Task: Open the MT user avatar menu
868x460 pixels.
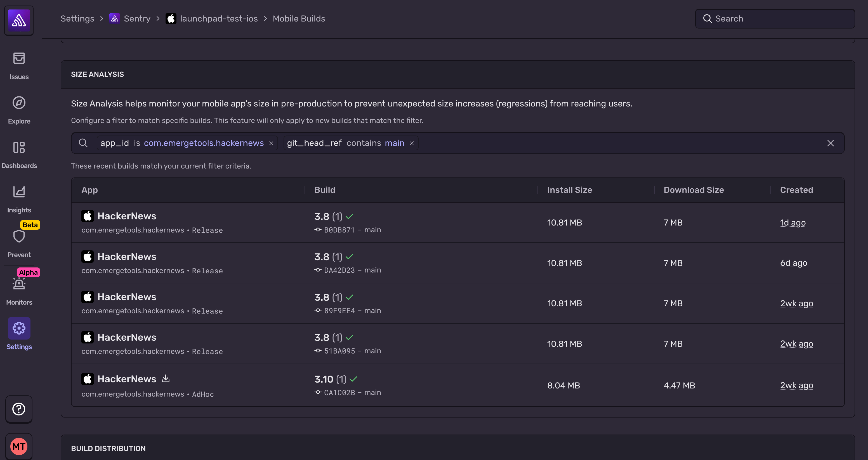Action: point(19,446)
